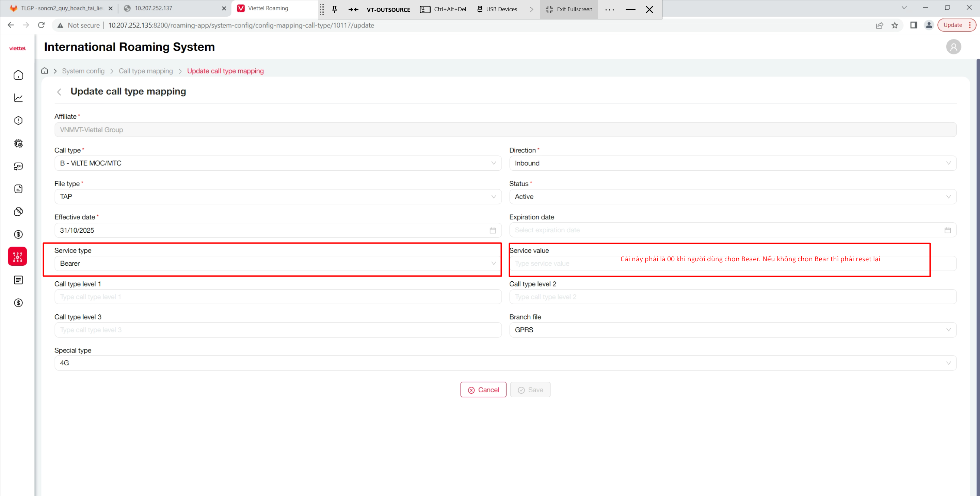Bookmark this page with the star icon
The width and height of the screenshot is (980, 496).
(x=895, y=26)
